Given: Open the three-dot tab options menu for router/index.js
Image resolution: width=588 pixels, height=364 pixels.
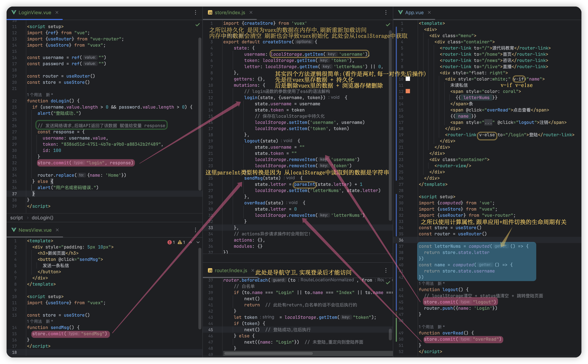Looking at the screenshot, I should coord(386,271).
